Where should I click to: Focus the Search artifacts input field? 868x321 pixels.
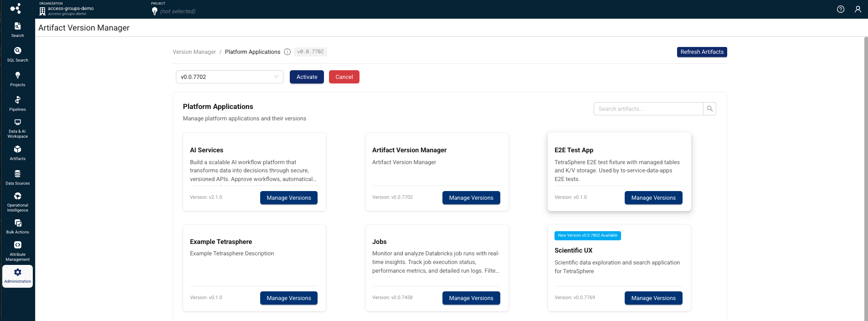click(x=648, y=109)
